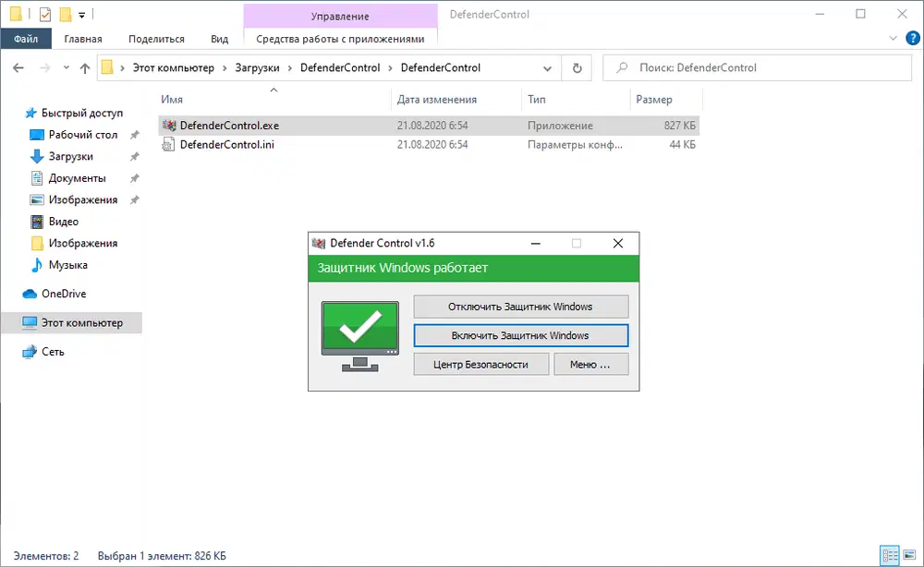
Task: Click Загрузки in the address path
Action: pos(257,67)
